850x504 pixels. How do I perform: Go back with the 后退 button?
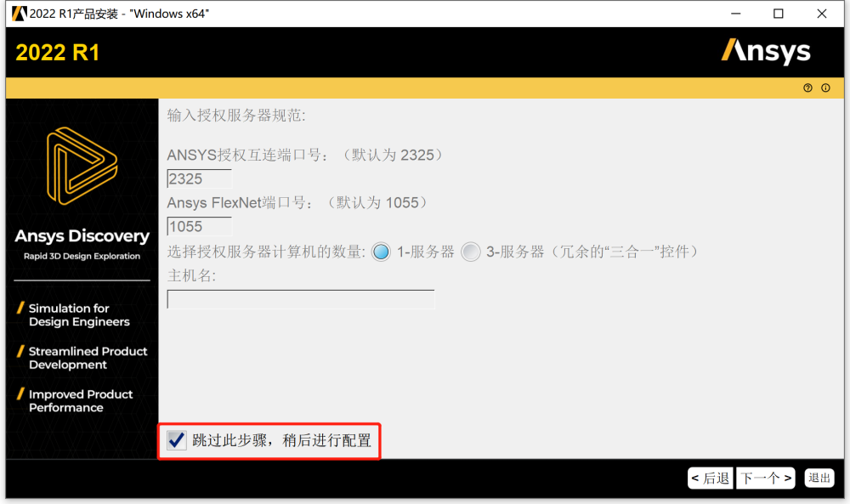coord(710,478)
